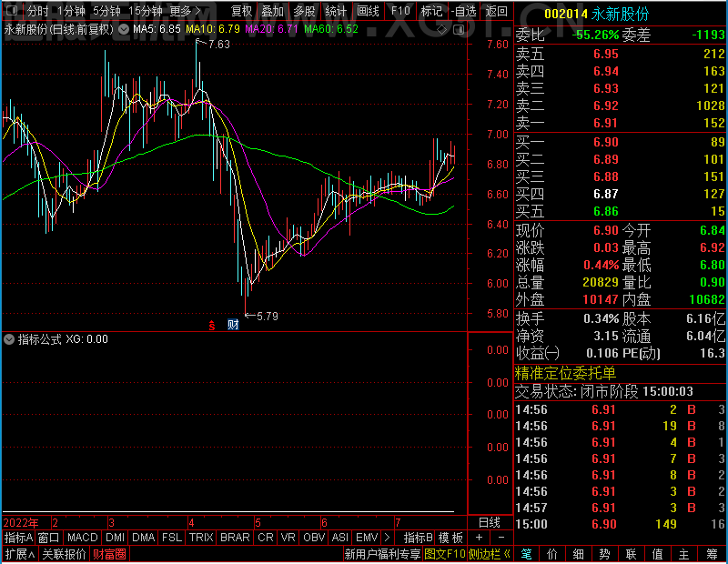The width and height of the screenshot is (728, 564).
Task: Select the 指标A indicator group
Action: click(x=18, y=538)
